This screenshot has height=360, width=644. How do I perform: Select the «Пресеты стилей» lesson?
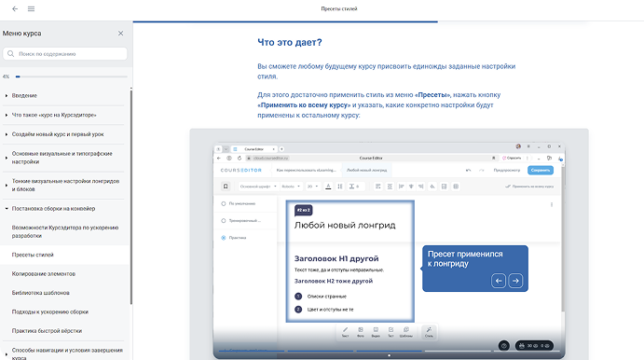click(65, 255)
